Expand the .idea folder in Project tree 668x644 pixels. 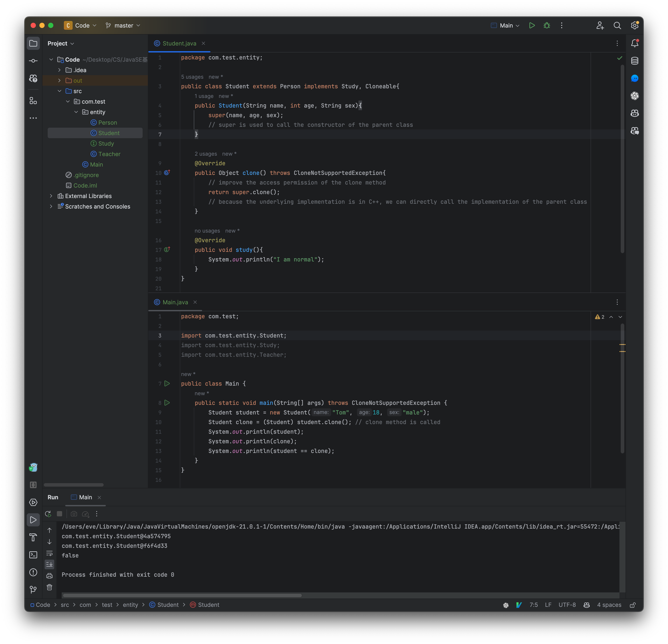pyautogui.click(x=59, y=70)
